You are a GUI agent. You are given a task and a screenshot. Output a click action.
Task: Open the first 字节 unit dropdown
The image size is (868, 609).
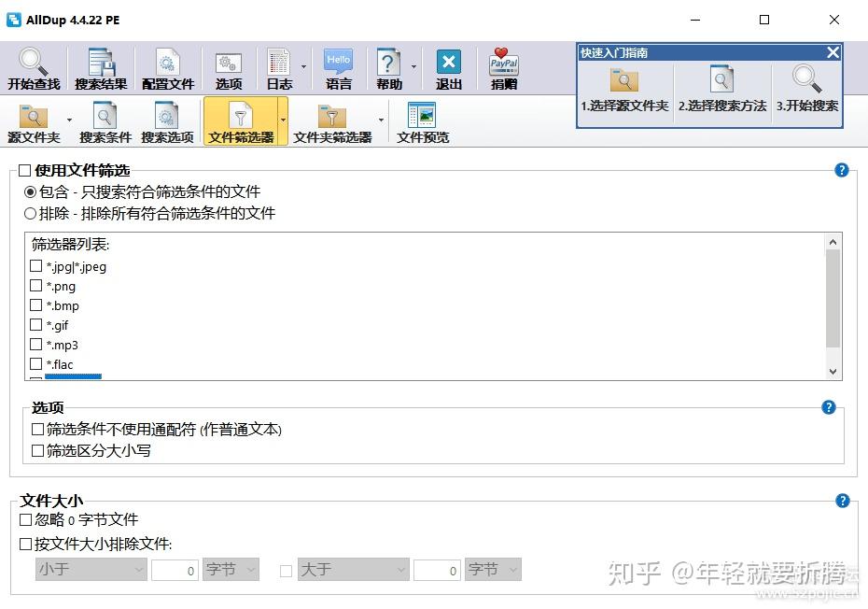[x=231, y=570]
